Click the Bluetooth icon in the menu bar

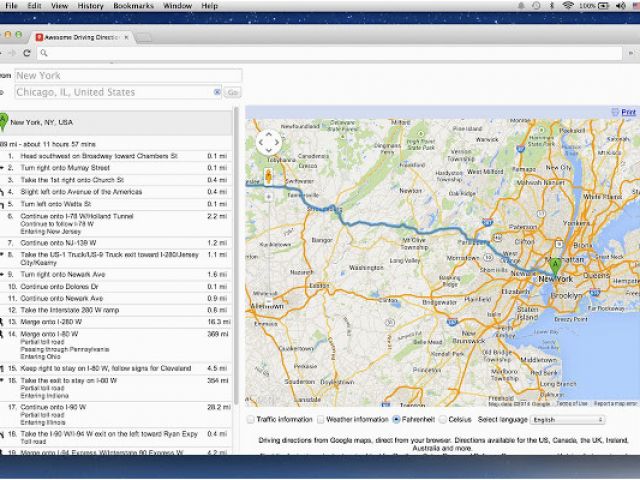(551, 6)
